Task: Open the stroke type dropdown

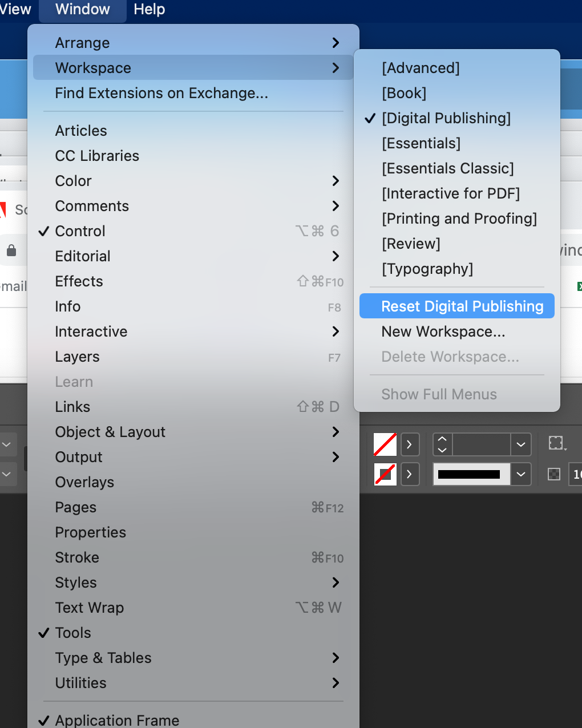Action: 520,474
